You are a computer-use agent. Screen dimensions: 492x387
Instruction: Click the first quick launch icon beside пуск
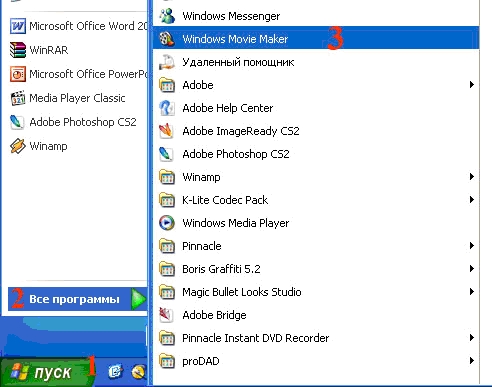tap(115, 371)
